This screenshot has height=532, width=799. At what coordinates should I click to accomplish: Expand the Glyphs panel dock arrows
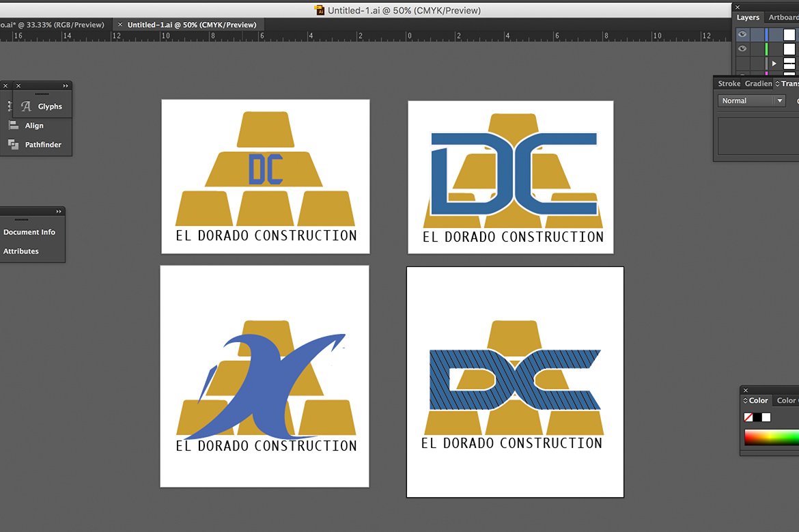coord(66,86)
